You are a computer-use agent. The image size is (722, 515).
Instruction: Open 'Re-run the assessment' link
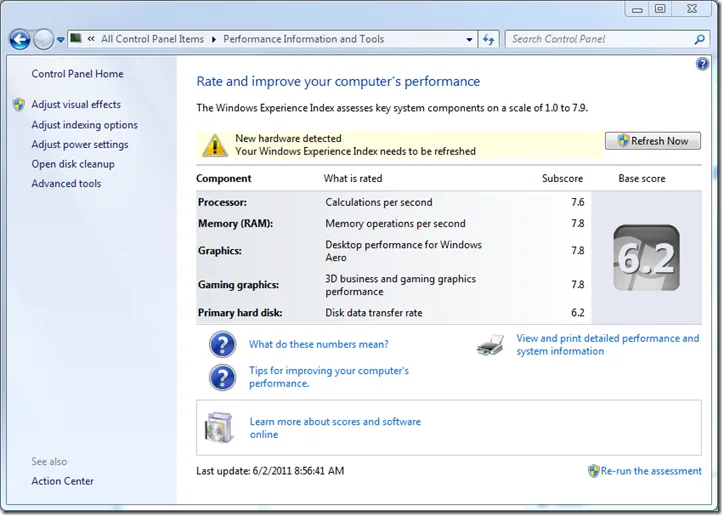pos(651,471)
